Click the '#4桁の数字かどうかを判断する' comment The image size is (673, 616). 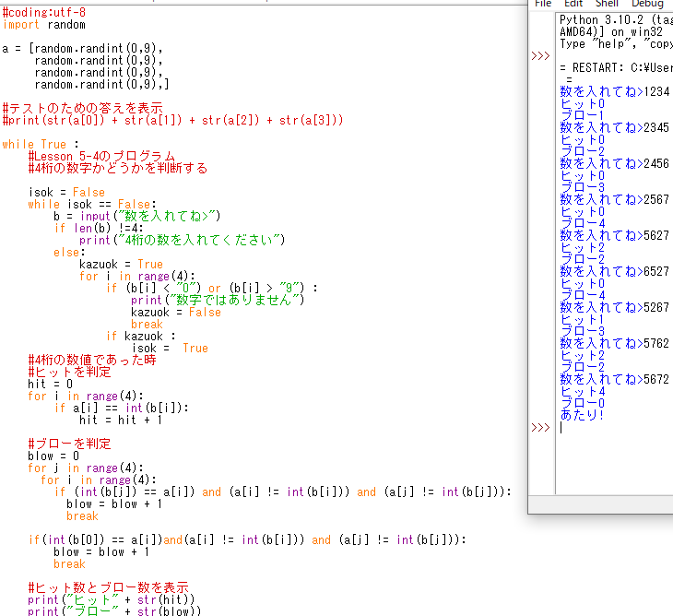coord(118,168)
